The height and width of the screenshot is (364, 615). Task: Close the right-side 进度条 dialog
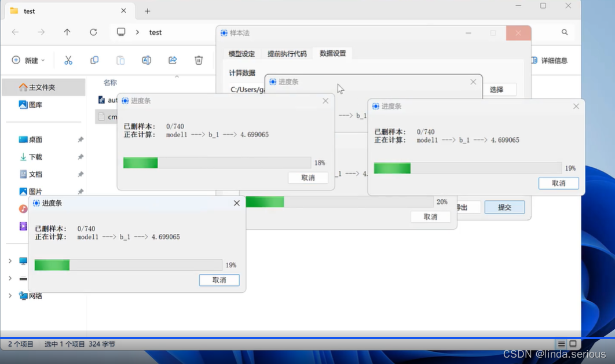(x=576, y=106)
